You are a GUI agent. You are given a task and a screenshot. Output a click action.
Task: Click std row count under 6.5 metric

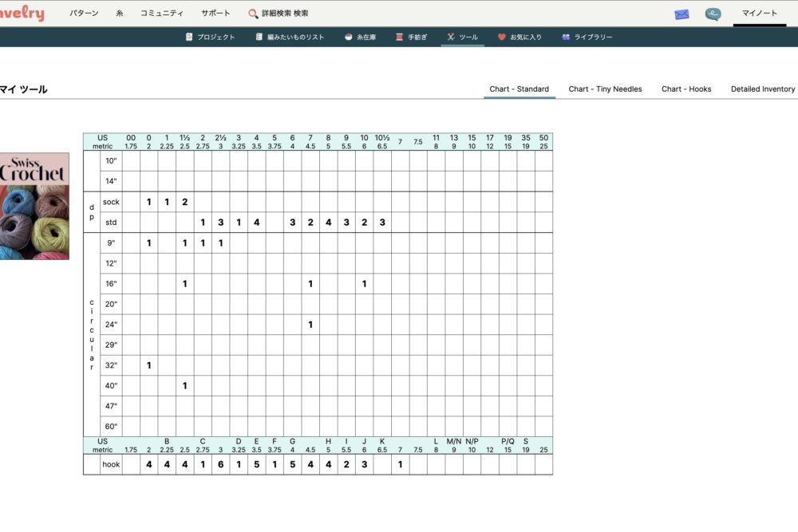(382, 223)
